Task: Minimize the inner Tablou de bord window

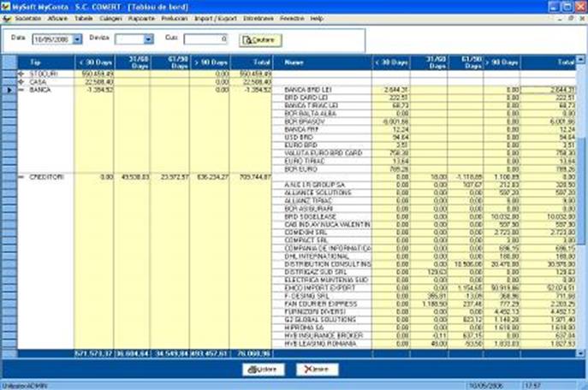Action: pos(561,18)
